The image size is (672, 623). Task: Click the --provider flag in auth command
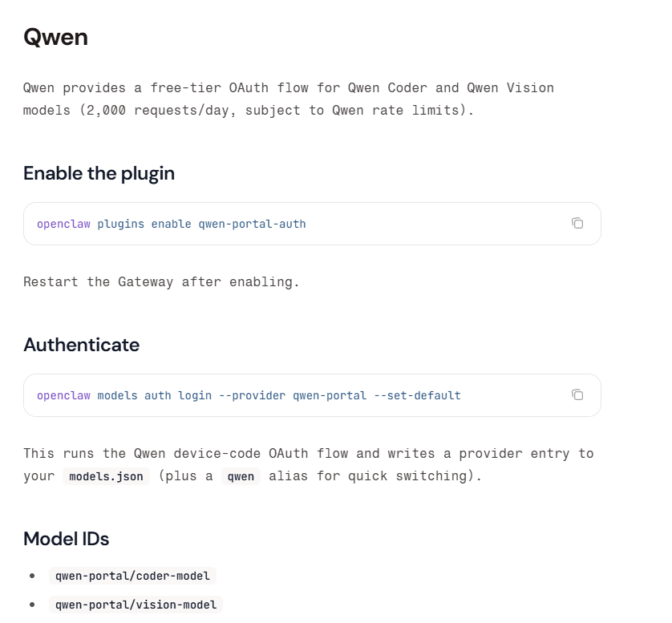pyautogui.click(x=258, y=395)
